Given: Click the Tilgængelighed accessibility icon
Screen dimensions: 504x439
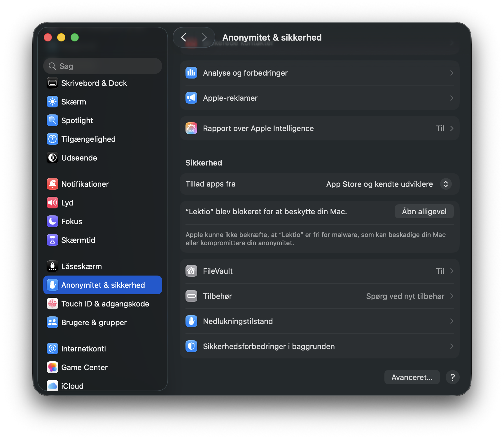Looking at the screenshot, I should 52,139.
